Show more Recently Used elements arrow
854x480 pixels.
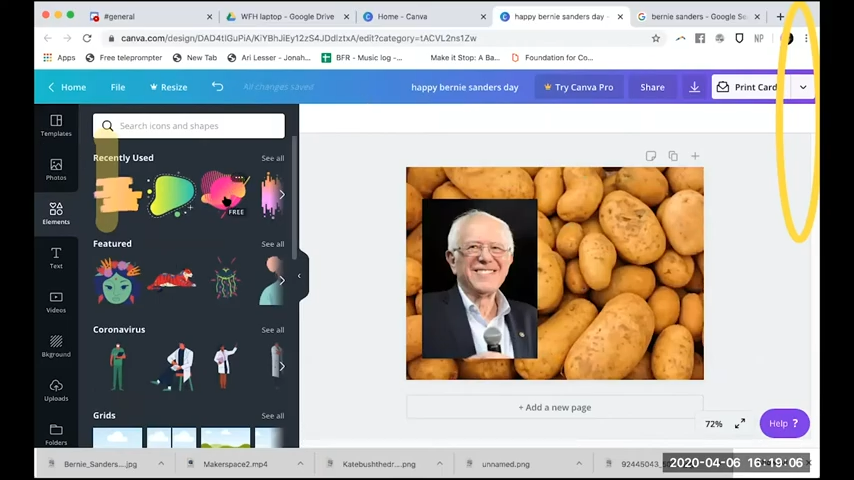pos(282,195)
